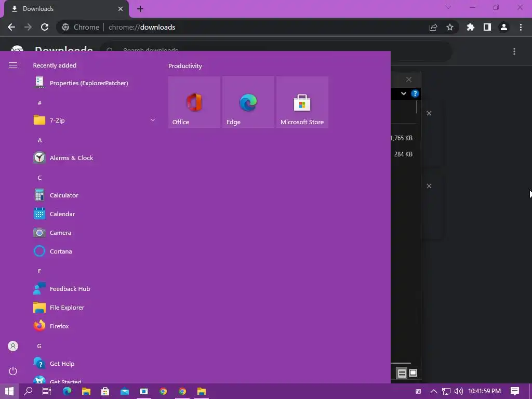Open Get Help app
The height and width of the screenshot is (399, 532).
(95, 363)
